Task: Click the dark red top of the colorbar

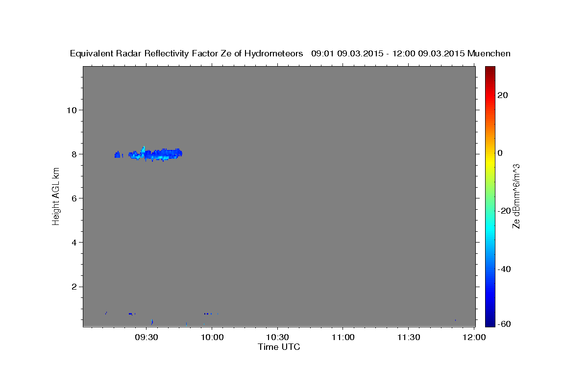Action: point(490,70)
